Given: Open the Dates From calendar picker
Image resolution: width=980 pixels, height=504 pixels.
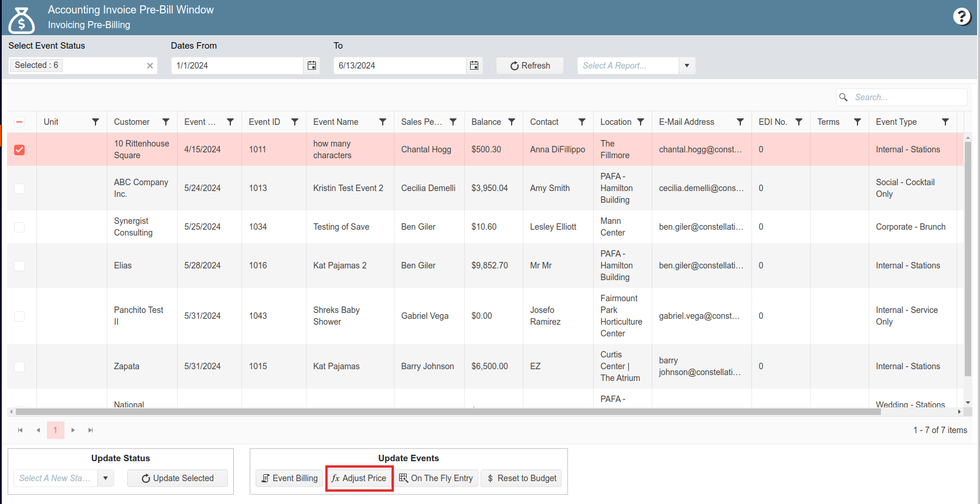Looking at the screenshot, I should click(312, 66).
